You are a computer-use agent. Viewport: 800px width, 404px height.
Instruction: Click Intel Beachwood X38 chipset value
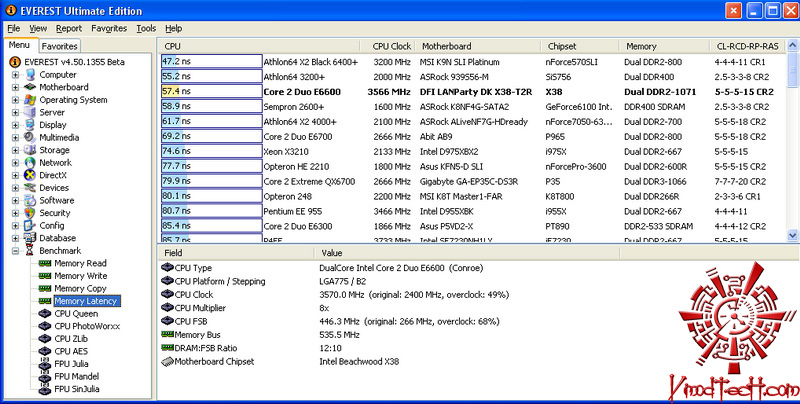359,361
